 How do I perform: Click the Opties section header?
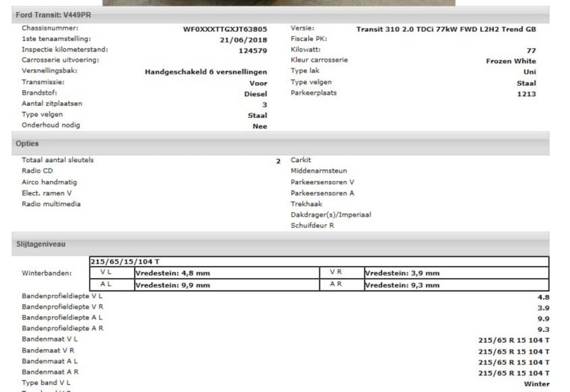pyautogui.click(x=27, y=144)
